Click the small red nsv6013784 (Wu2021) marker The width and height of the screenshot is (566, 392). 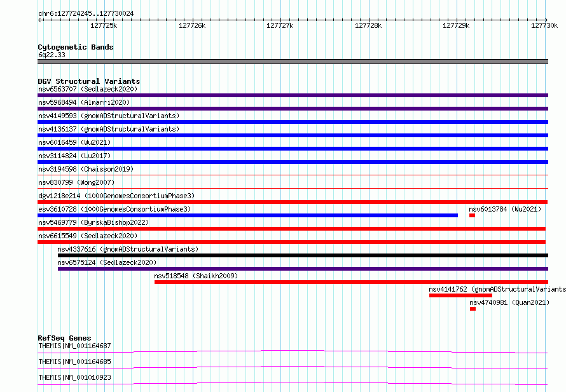point(472,215)
